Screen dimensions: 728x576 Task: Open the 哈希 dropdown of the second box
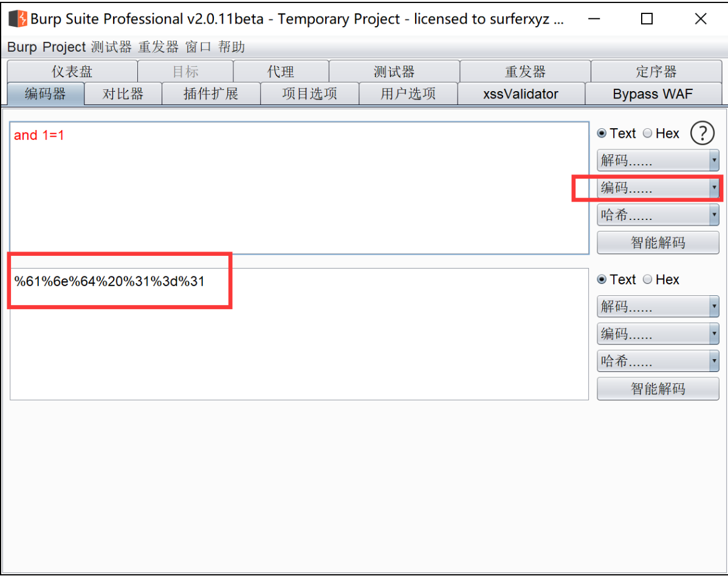[658, 361]
